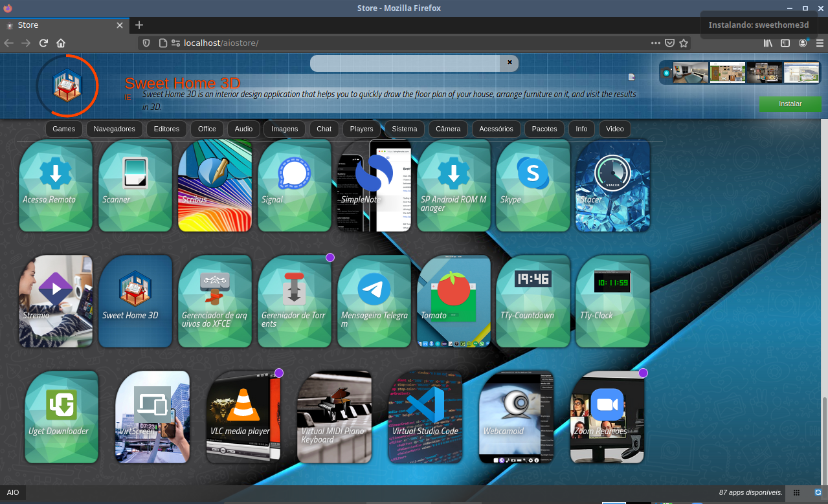Show the Office category
Image resolution: width=828 pixels, height=504 pixels.
(207, 129)
